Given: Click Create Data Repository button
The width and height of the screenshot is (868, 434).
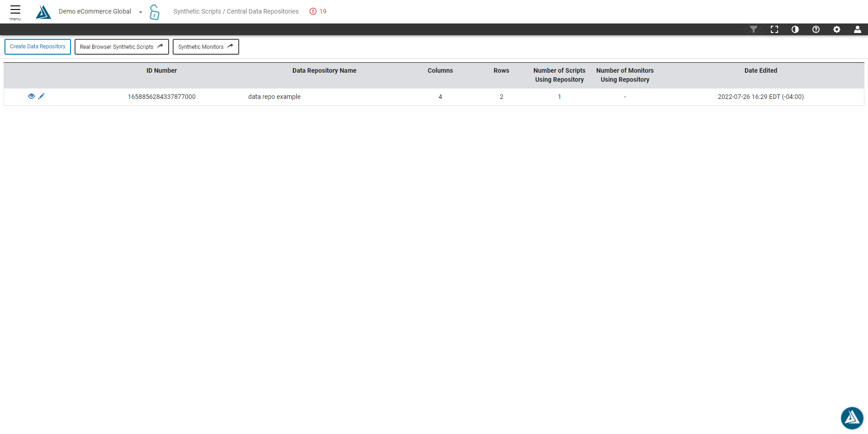Looking at the screenshot, I should click(x=38, y=47).
